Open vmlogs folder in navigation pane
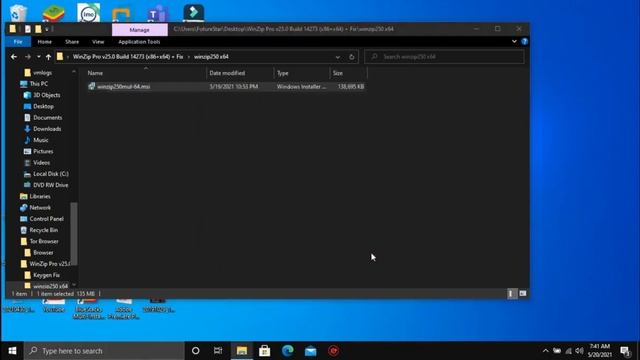This screenshot has width=640, height=360. [42, 73]
